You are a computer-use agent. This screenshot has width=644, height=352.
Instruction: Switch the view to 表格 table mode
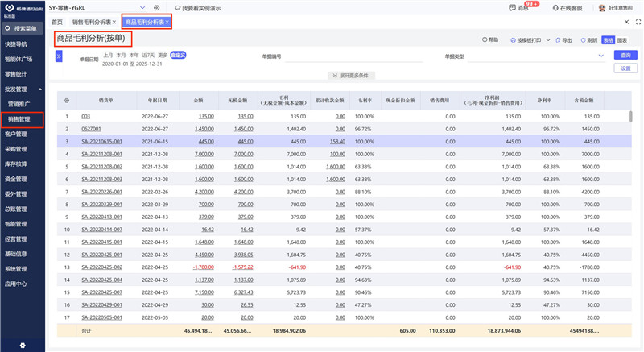click(x=609, y=39)
